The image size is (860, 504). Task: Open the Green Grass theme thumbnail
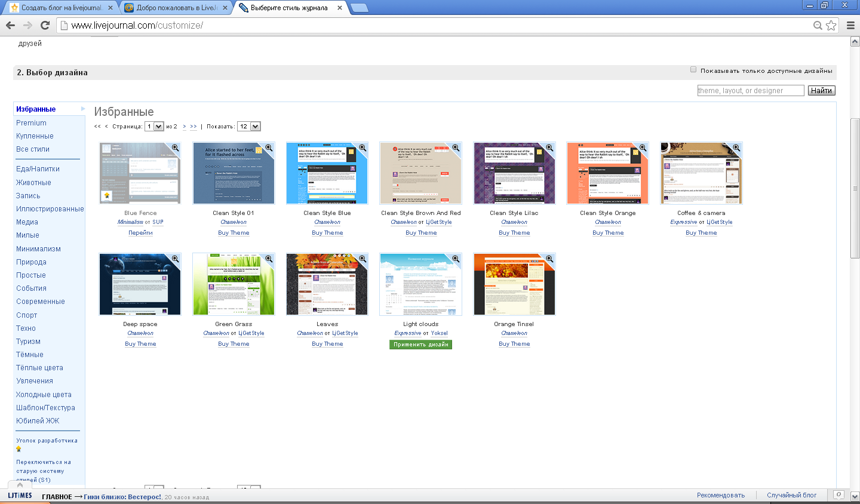coord(234,284)
